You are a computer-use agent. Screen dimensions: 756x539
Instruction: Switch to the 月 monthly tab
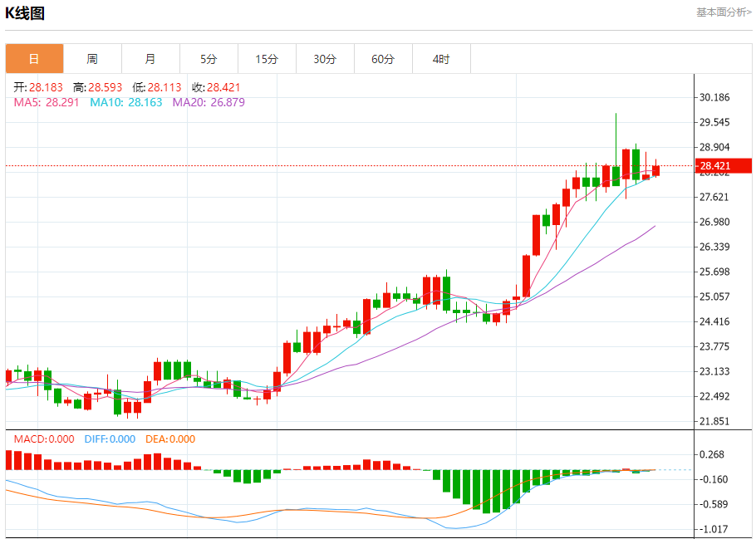(x=151, y=59)
